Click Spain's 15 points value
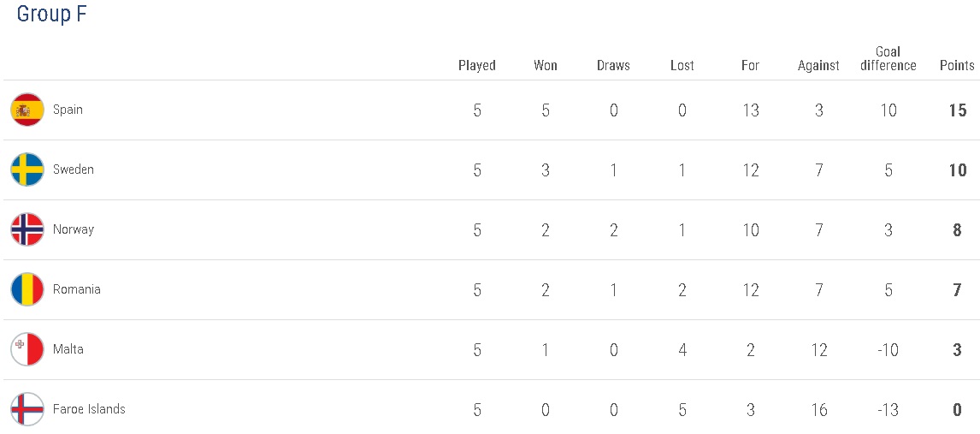This screenshot has height=434, width=980. tap(957, 110)
